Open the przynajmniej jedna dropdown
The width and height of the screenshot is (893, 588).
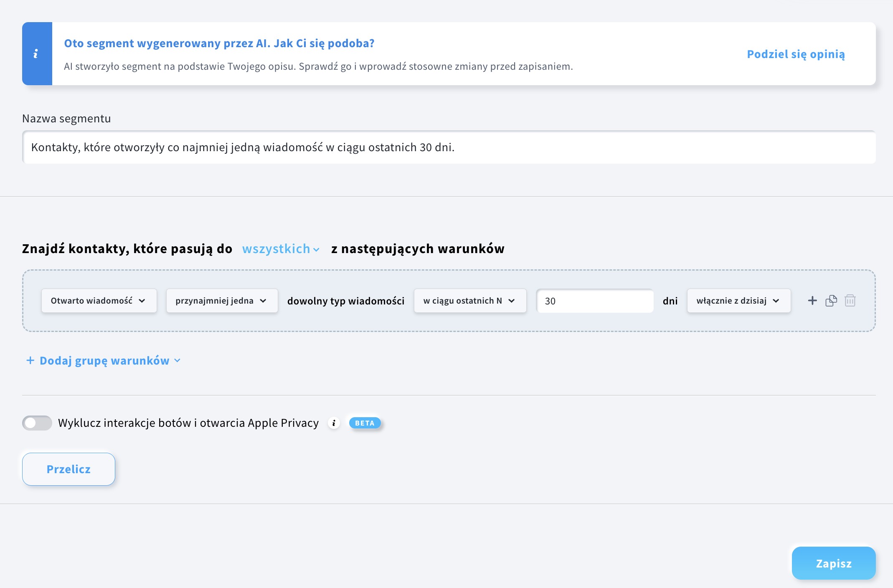pyautogui.click(x=221, y=300)
